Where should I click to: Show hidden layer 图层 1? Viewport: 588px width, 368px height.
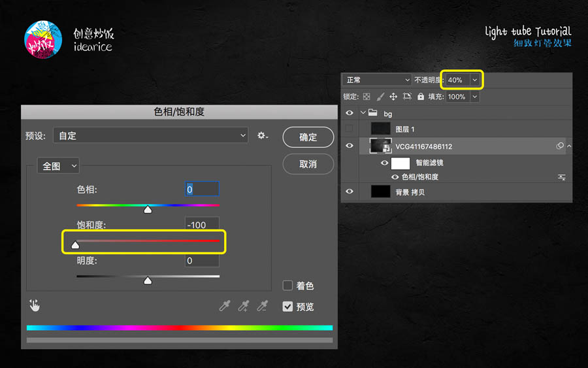pos(349,129)
